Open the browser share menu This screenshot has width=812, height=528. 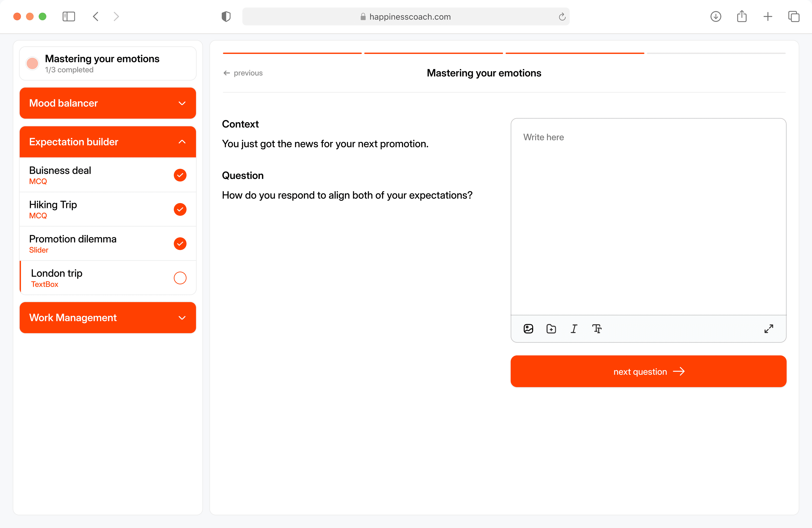[742, 16]
